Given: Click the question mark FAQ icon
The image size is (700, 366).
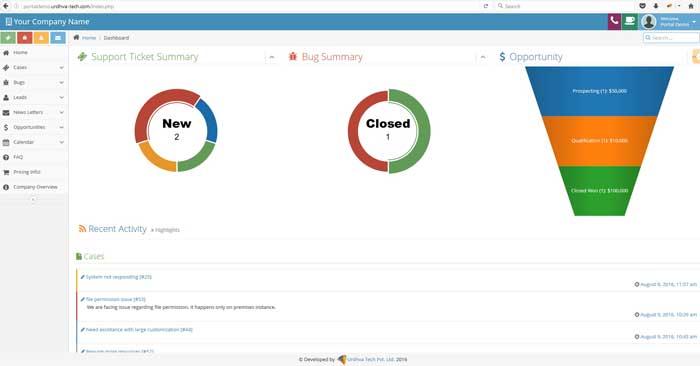Looking at the screenshot, I should 6,157.
